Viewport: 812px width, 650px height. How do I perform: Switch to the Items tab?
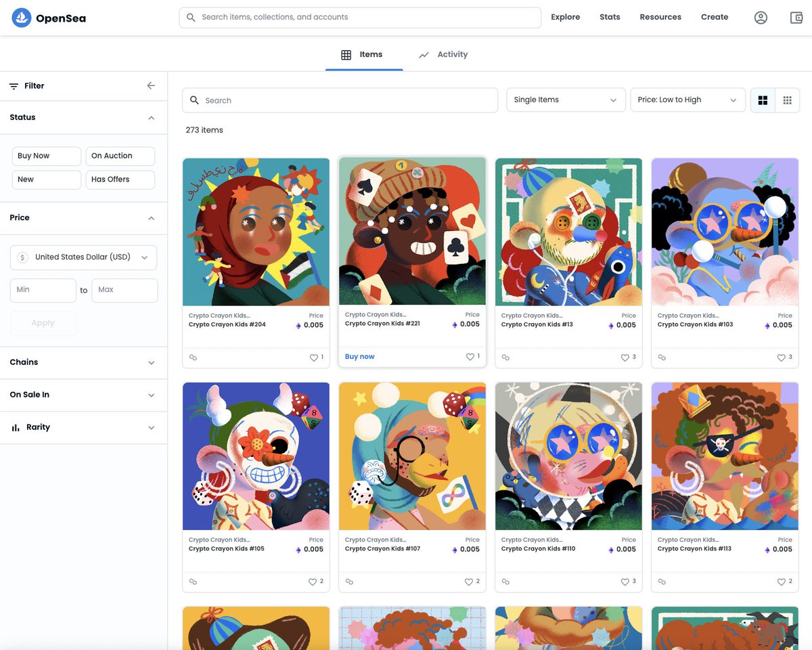(364, 54)
